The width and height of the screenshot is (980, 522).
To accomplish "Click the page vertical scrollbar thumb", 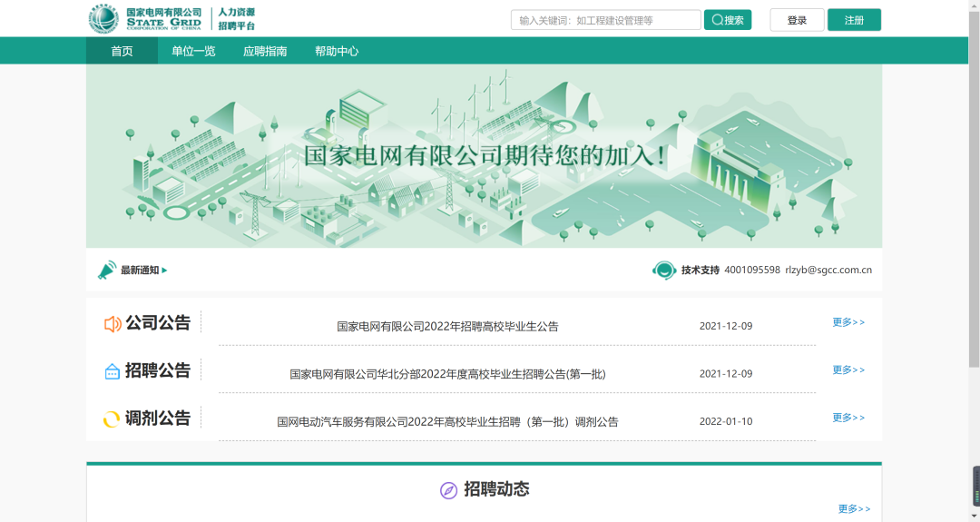I will [974, 189].
